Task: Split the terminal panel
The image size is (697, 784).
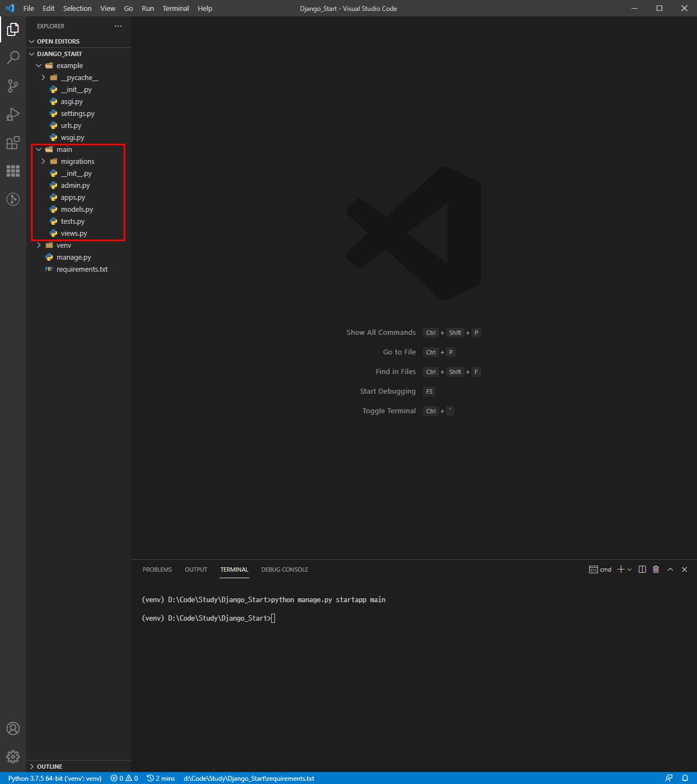Action: [643, 569]
